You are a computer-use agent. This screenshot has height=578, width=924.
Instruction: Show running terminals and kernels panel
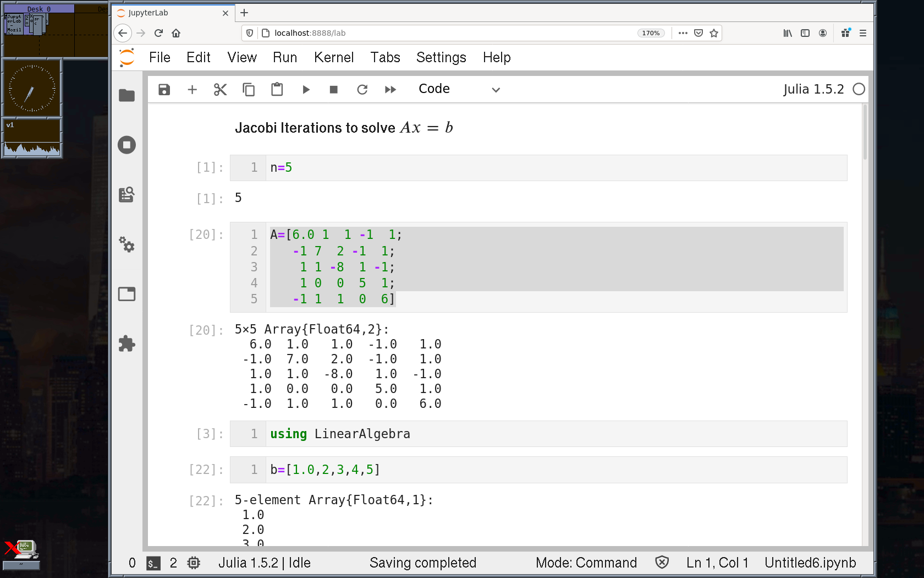click(127, 145)
